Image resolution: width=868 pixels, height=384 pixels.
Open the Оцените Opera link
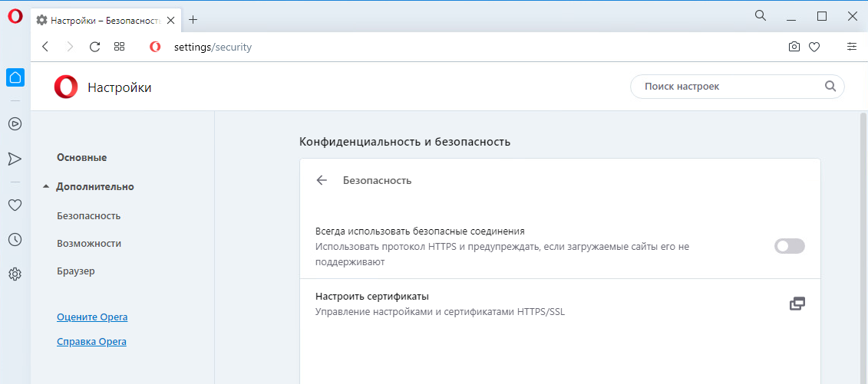(x=92, y=317)
